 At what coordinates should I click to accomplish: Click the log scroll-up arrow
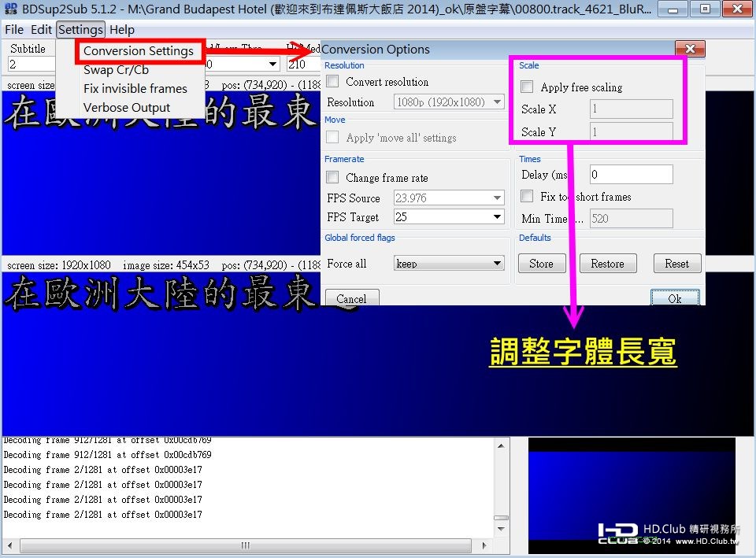click(x=501, y=445)
